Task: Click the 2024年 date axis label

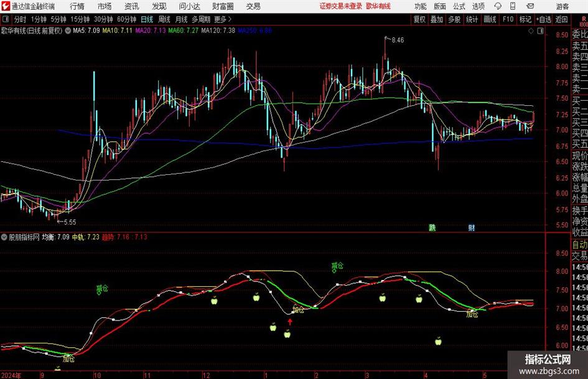Action: (11, 375)
